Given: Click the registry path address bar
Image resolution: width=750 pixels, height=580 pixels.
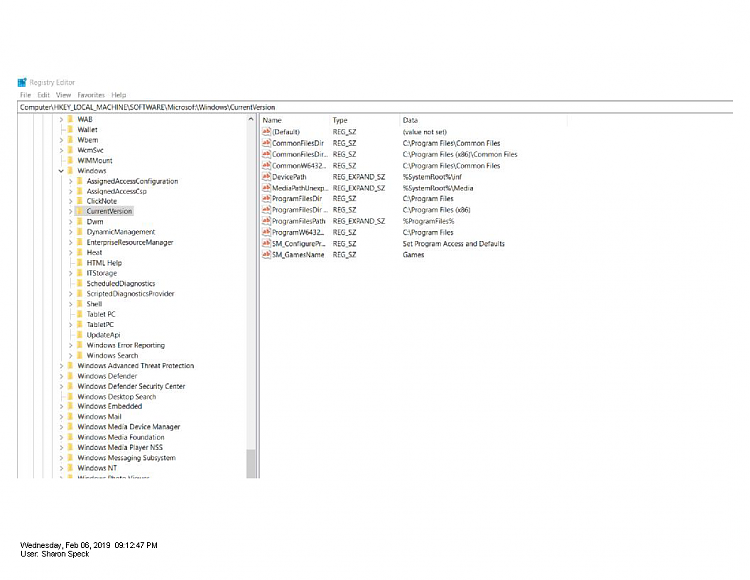Looking at the screenshot, I should pyautogui.click(x=375, y=107).
